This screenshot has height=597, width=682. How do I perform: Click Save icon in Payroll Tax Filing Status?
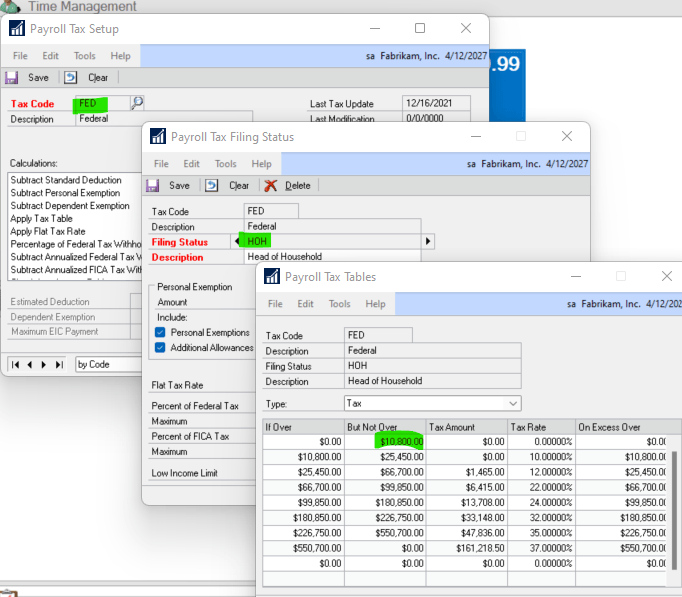[153, 186]
